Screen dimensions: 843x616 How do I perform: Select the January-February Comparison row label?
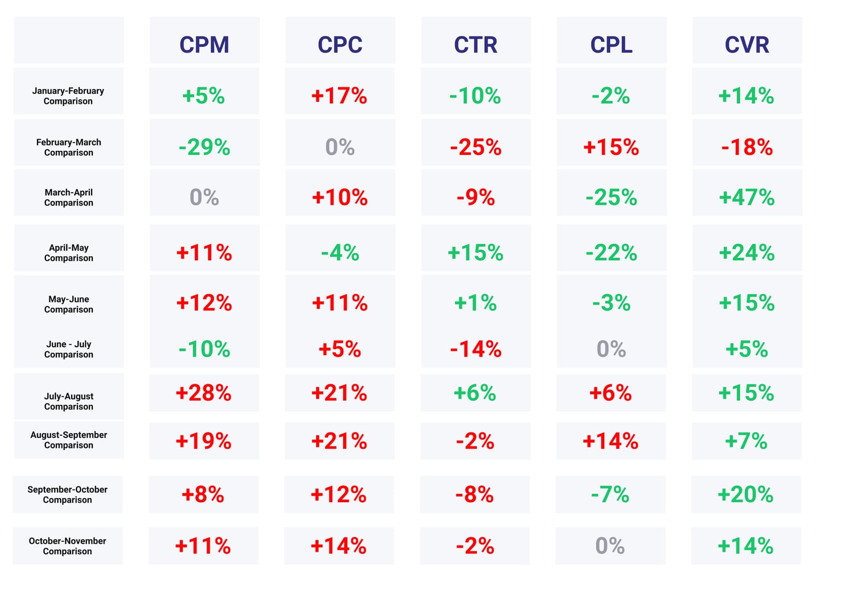tap(68, 96)
